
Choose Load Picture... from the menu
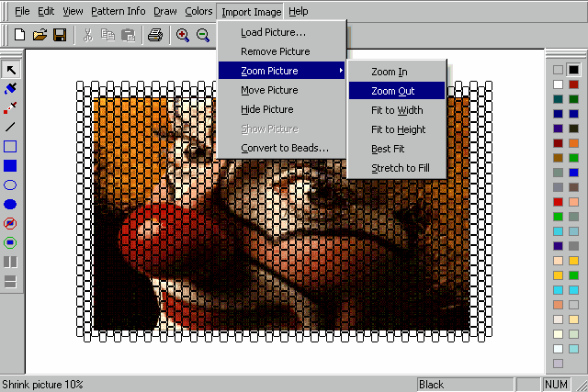[x=281, y=32]
